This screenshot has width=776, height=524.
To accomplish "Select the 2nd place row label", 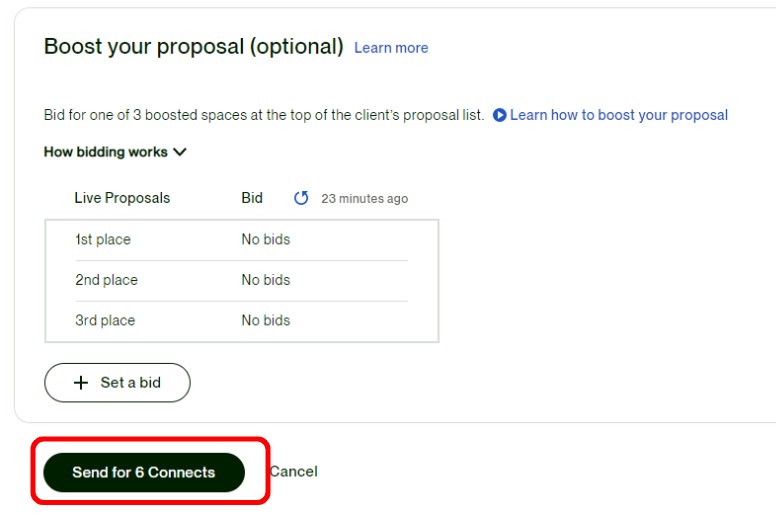I will pos(106,280).
